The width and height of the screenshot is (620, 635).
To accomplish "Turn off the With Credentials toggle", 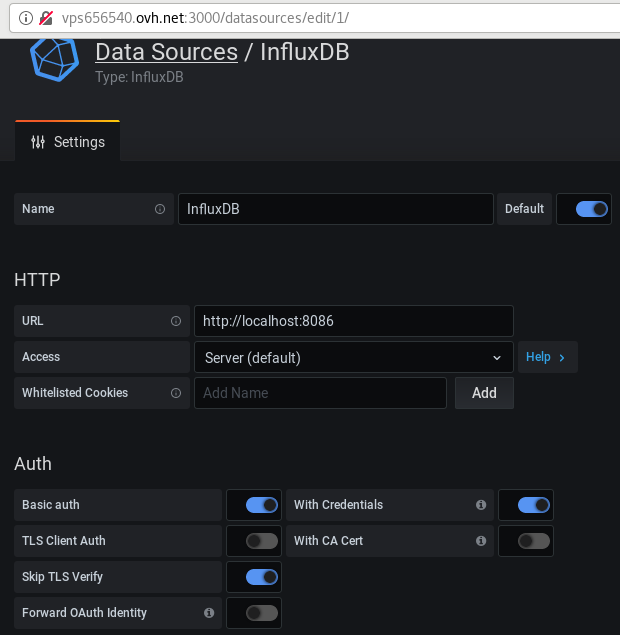I will tap(534, 505).
